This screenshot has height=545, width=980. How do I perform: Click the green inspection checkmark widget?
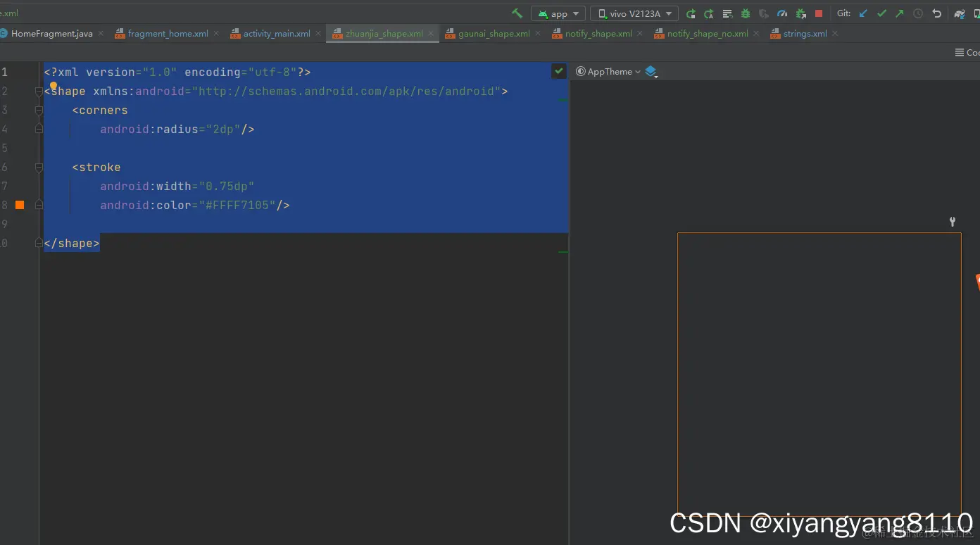tap(558, 71)
